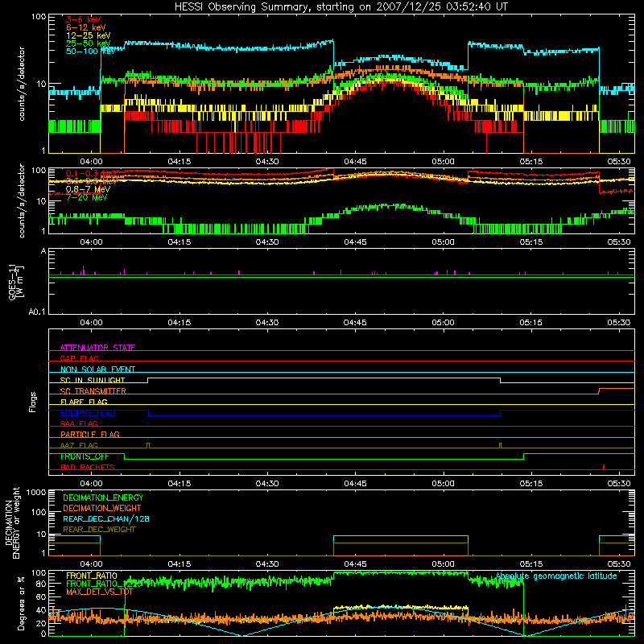Viewport: 644px width, 644px height.
Task: Click the 80 tick label on Degrees axis
Action: pyautogui.click(x=41, y=584)
